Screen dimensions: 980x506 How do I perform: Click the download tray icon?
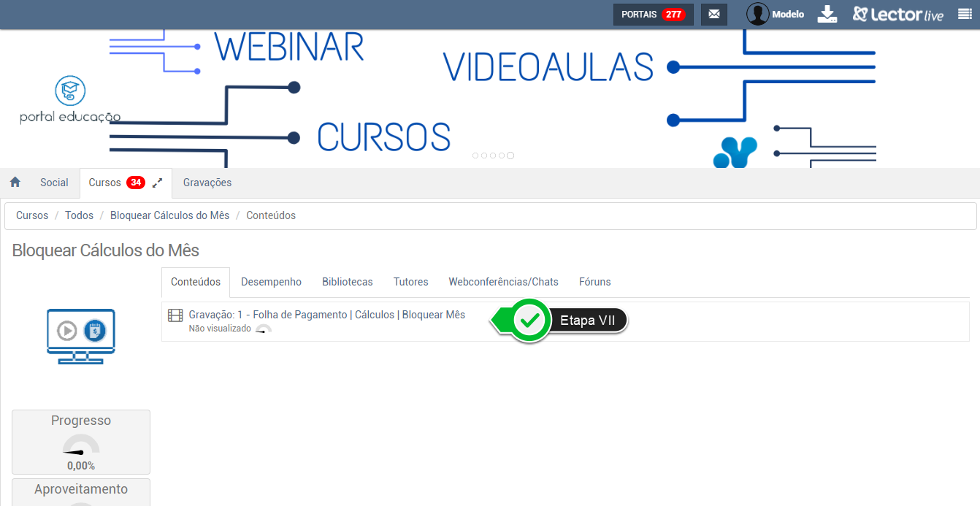(827, 15)
